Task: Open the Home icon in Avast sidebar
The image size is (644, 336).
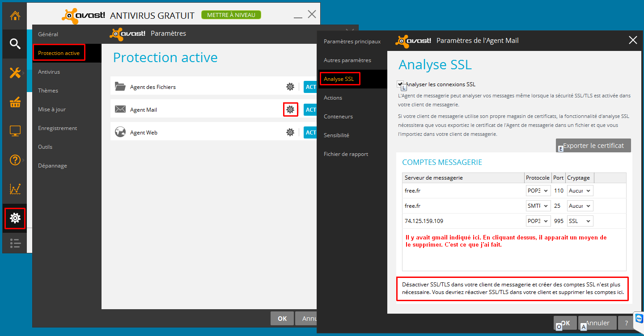Action: pos(15,16)
